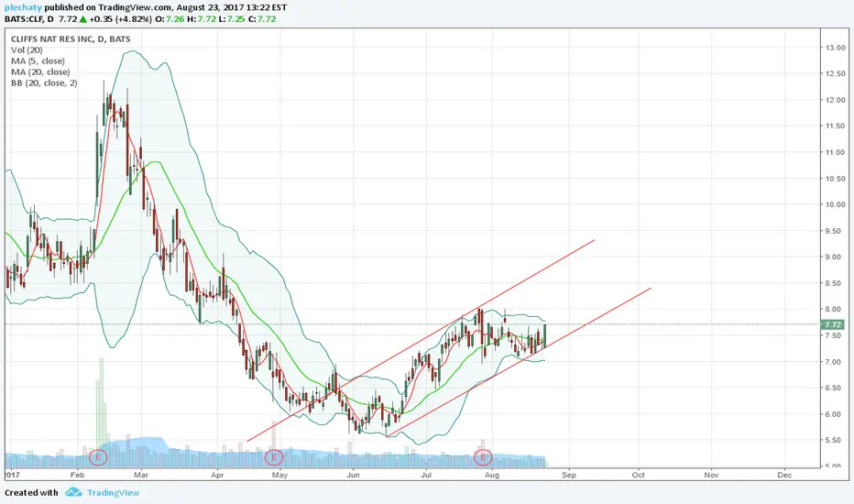The width and height of the screenshot is (854, 504).
Task: Click the late-April earnings E marker
Action: pos(274,457)
